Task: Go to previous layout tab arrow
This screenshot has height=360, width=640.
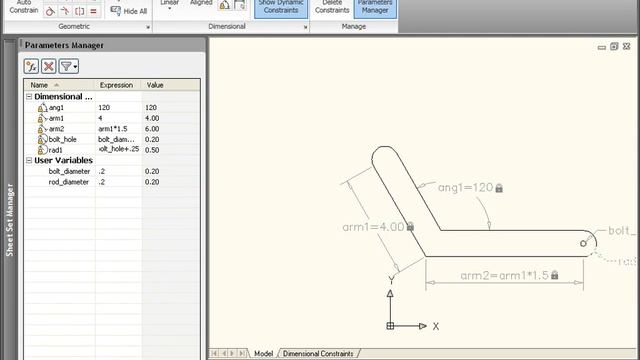Action: [223, 353]
